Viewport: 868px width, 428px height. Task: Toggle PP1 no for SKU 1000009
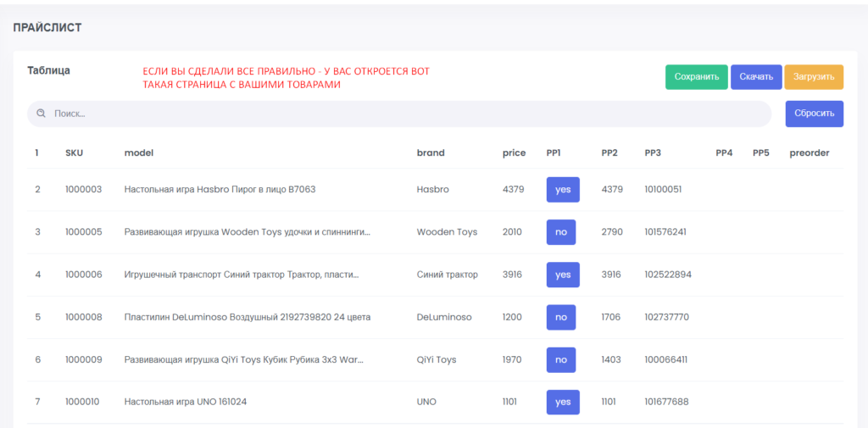pos(561,360)
